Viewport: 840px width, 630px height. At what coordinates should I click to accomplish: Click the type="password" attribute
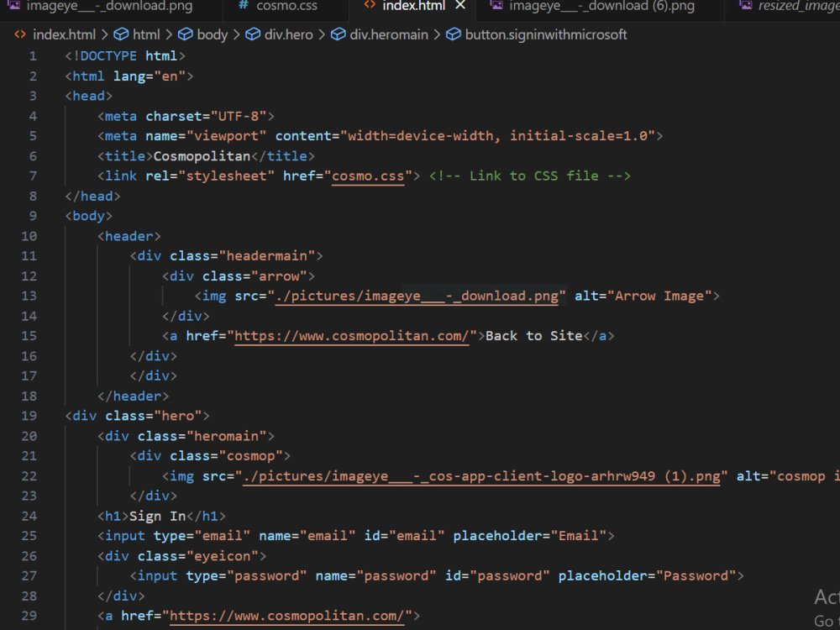point(246,576)
